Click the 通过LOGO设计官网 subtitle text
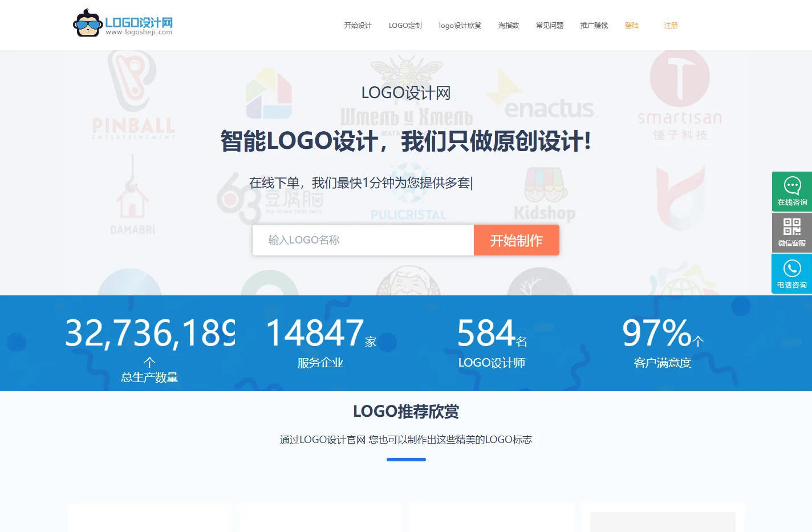Image resolution: width=812 pixels, height=532 pixels. point(406,440)
